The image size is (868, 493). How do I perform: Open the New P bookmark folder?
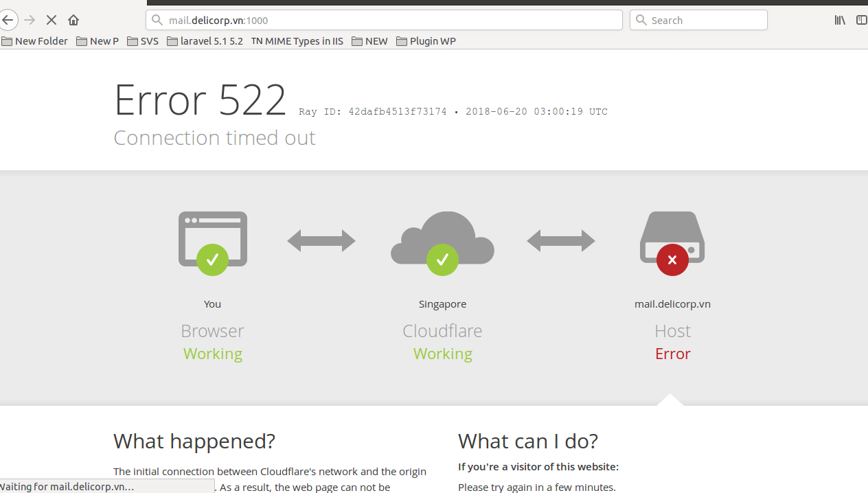coord(98,41)
